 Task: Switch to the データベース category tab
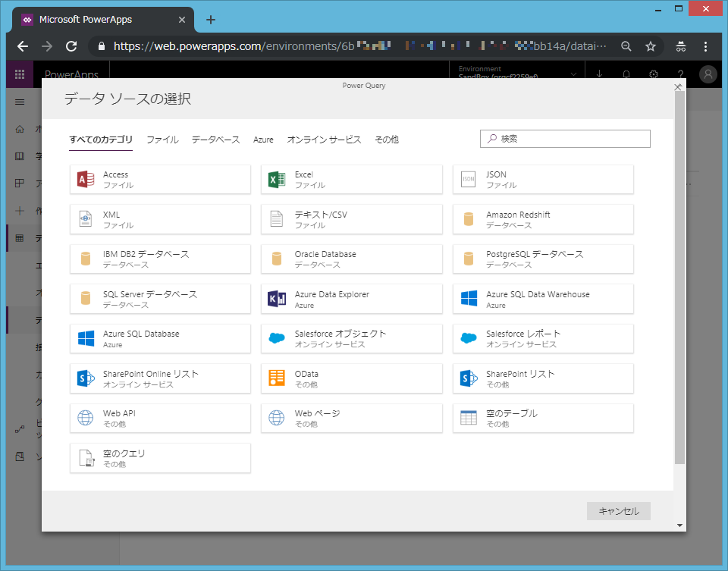(216, 140)
